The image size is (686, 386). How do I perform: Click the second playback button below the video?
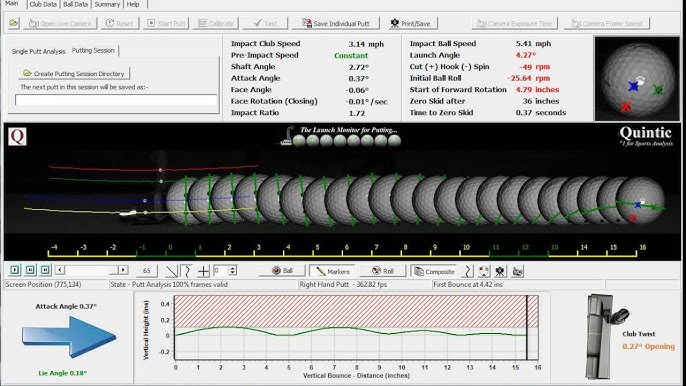coord(30,270)
